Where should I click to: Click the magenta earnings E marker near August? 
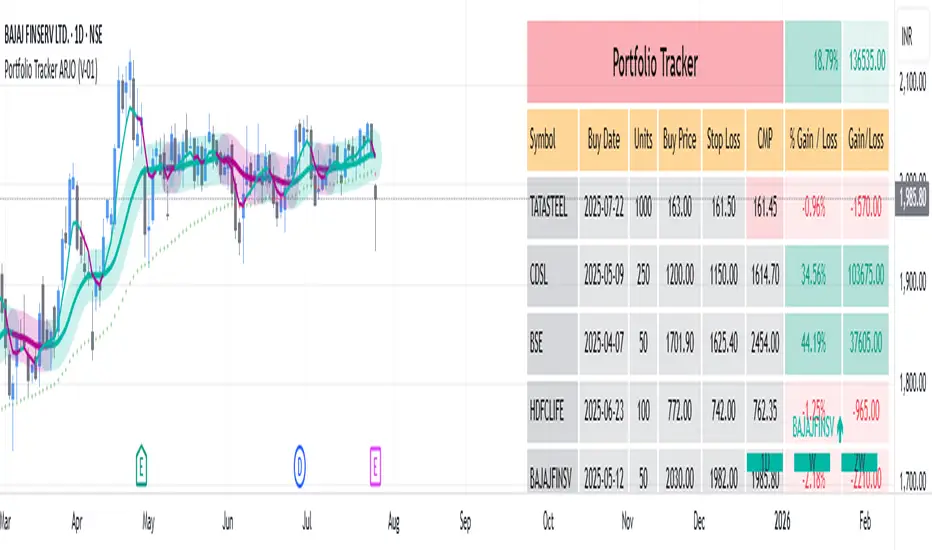click(375, 466)
